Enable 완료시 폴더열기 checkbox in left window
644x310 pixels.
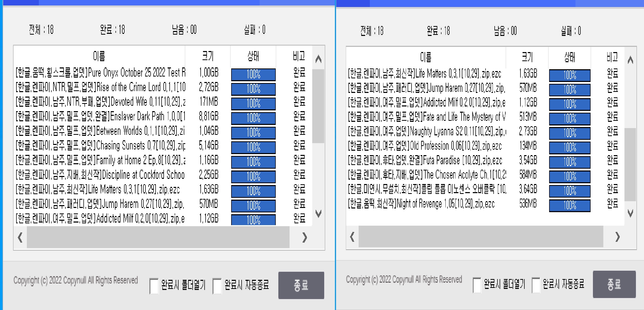tap(154, 286)
